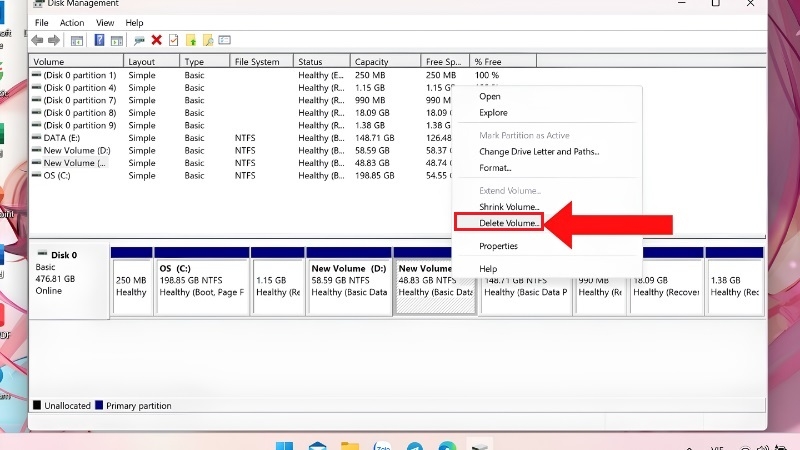Screen dimensions: 800x450
Task: Sort by the Volume column header
Action: coord(76,61)
